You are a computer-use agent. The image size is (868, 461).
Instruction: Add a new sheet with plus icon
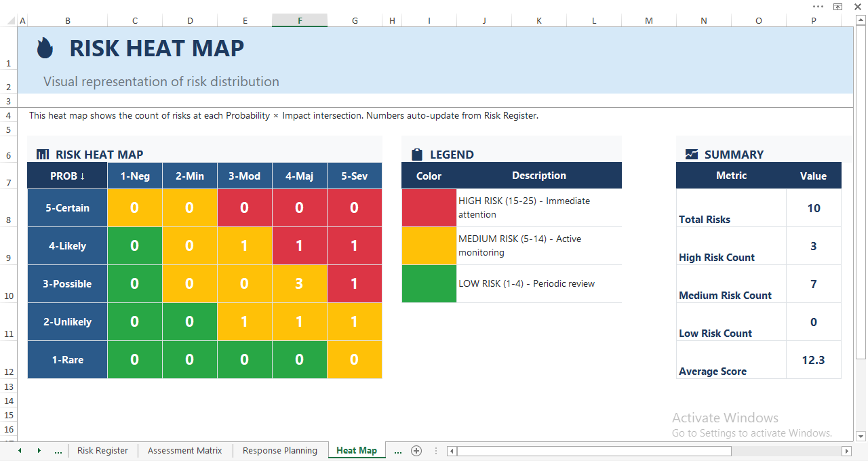[x=416, y=451]
